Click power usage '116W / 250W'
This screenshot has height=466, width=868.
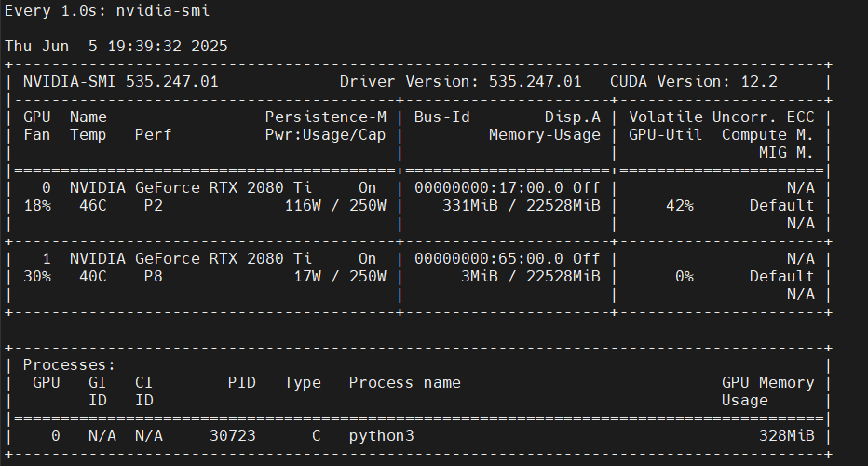(x=335, y=206)
